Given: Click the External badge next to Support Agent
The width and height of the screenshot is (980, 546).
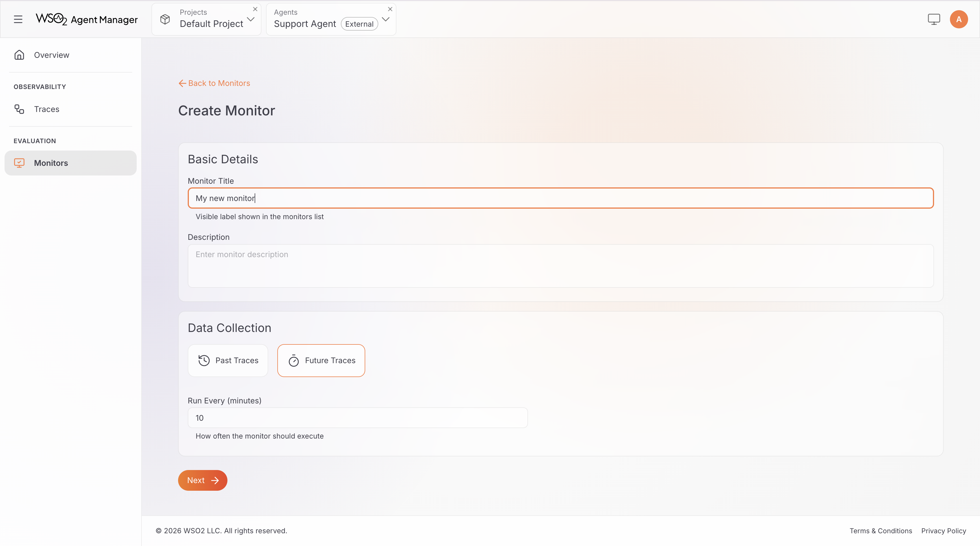Looking at the screenshot, I should point(359,24).
